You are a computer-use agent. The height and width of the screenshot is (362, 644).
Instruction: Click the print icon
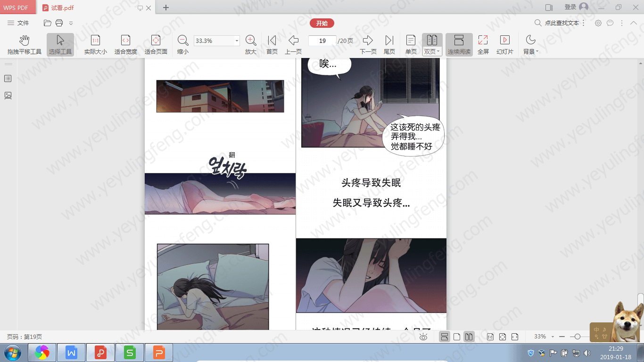coord(59,23)
